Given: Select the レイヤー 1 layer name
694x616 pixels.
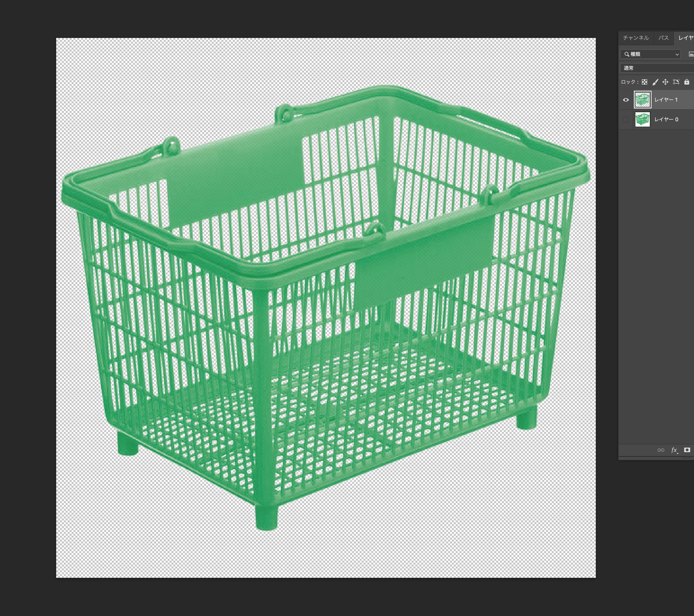Looking at the screenshot, I should [666, 100].
